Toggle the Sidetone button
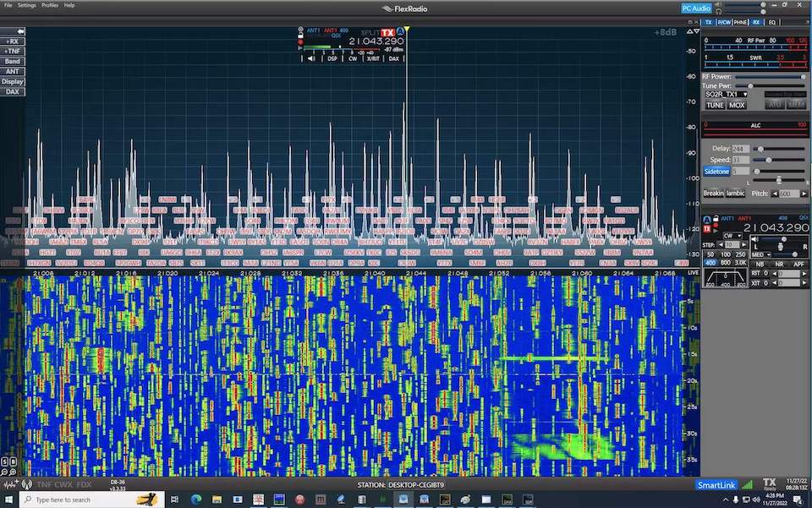 click(x=716, y=172)
